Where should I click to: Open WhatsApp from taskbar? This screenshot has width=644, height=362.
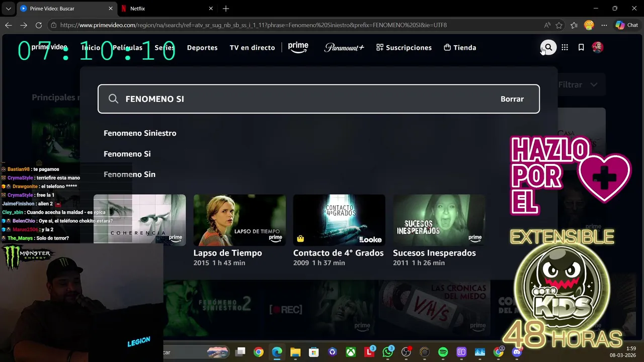[x=387, y=352]
